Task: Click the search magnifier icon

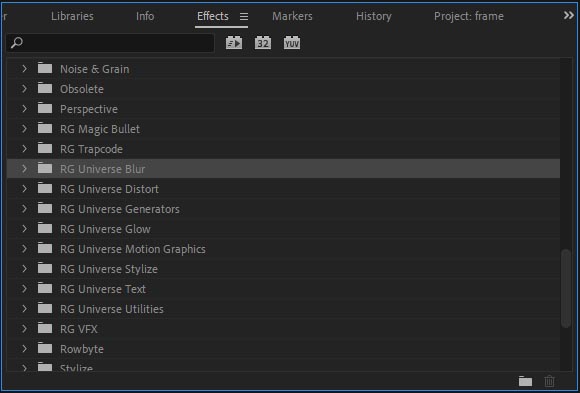Action: [17, 43]
